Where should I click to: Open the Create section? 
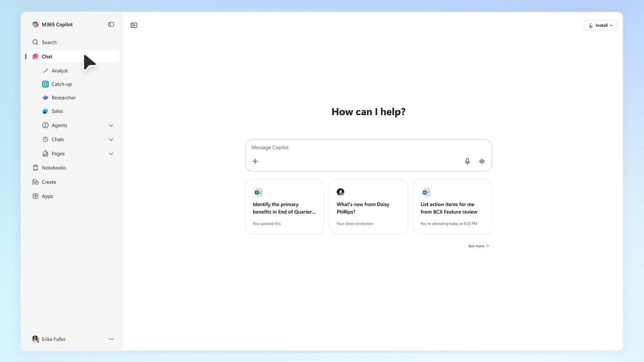tap(49, 182)
